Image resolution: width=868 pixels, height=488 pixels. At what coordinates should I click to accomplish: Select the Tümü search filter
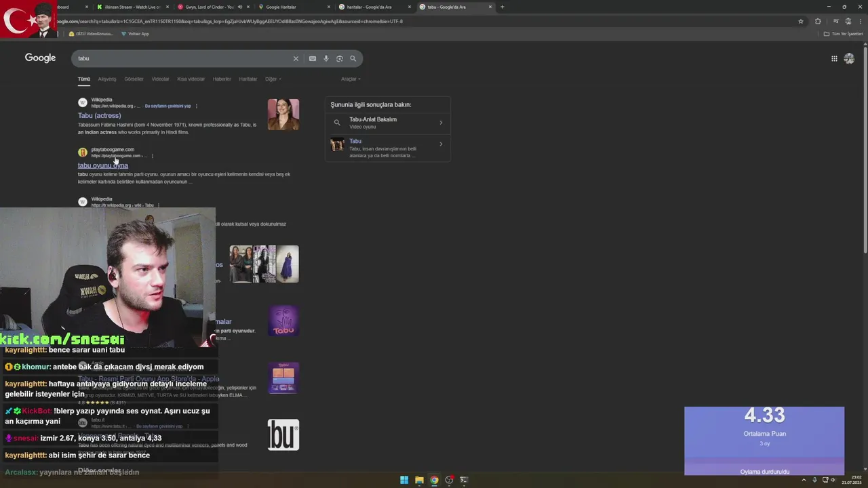point(83,79)
